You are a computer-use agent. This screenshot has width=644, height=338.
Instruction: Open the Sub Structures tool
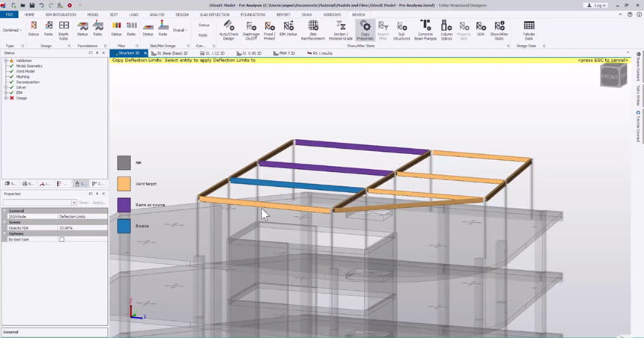(x=401, y=31)
